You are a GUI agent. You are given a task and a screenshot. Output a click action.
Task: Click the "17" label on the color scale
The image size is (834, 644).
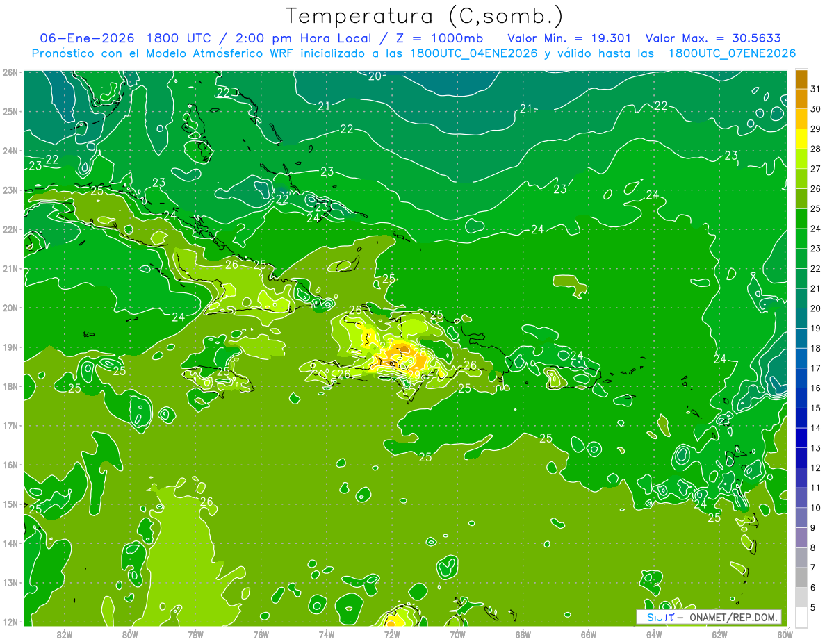816,368
